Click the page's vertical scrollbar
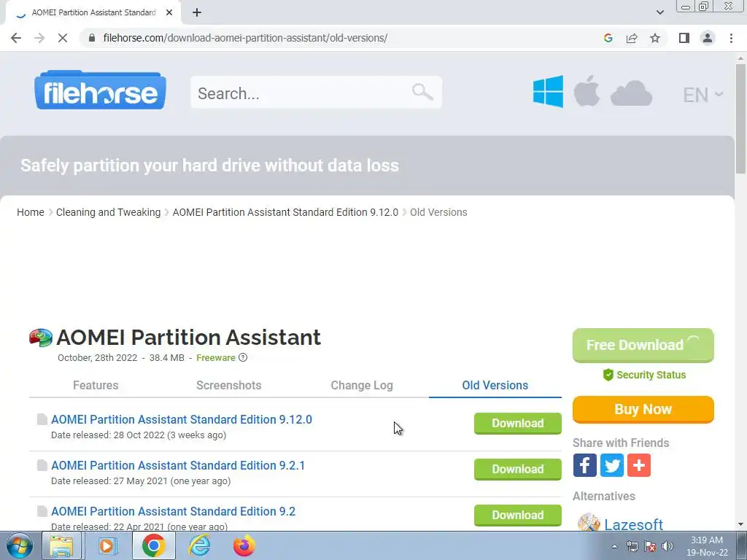The width and height of the screenshot is (747, 560). pyautogui.click(x=740, y=119)
